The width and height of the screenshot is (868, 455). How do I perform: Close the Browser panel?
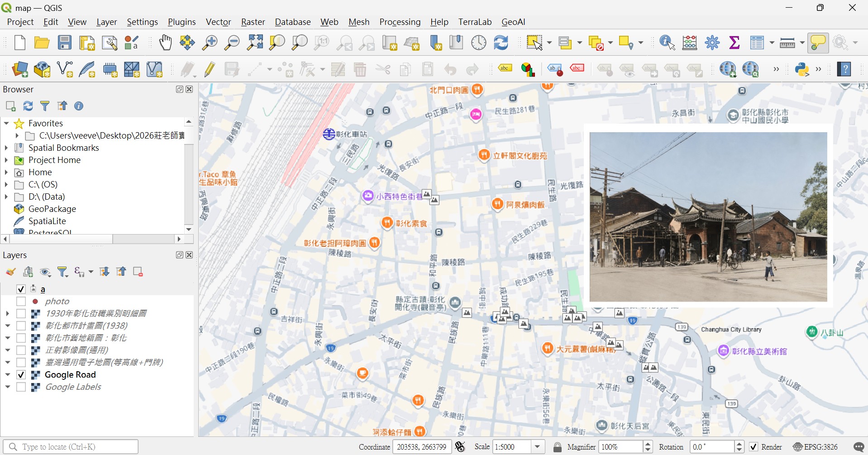[x=190, y=89]
